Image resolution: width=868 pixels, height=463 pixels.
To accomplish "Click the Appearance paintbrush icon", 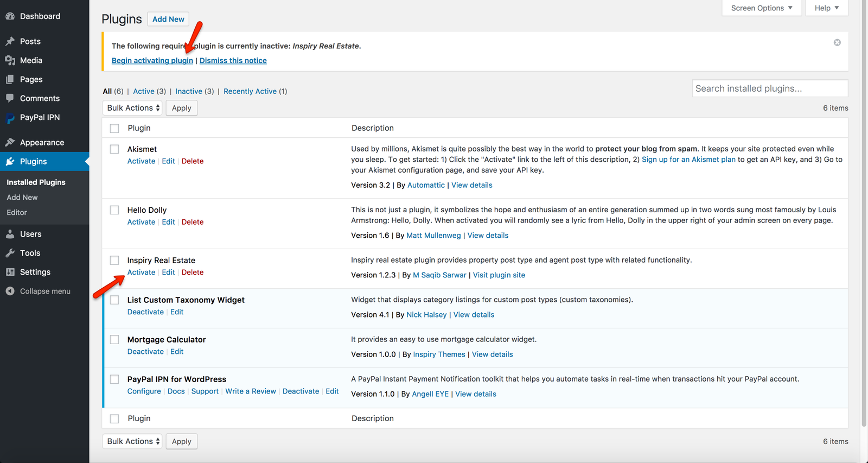I will (10, 142).
